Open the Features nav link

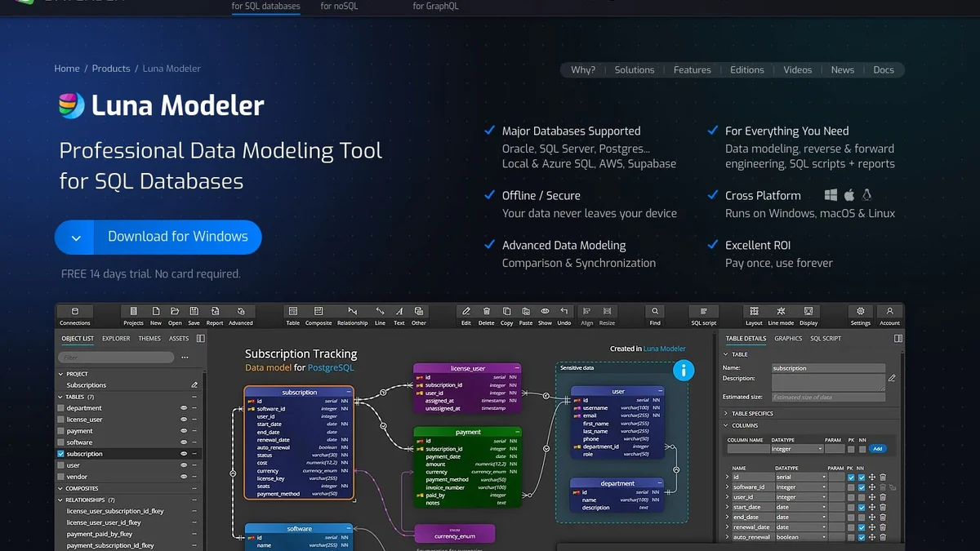[x=692, y=70]
